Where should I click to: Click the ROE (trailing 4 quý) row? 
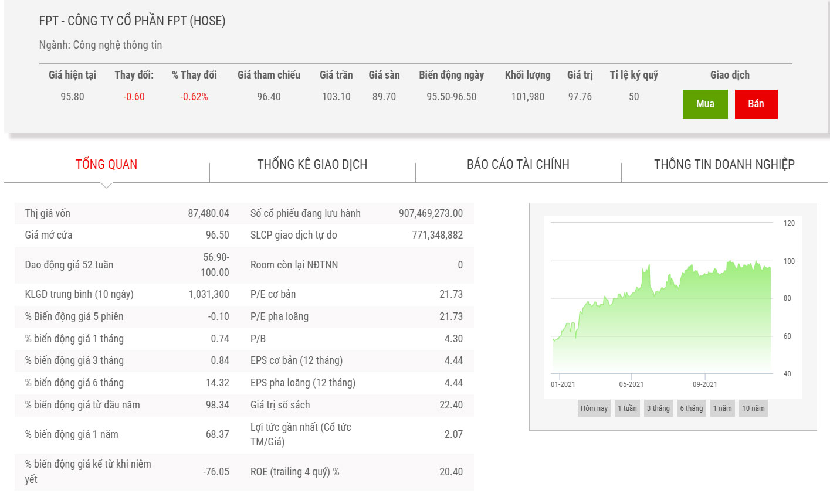click(356, 472)
